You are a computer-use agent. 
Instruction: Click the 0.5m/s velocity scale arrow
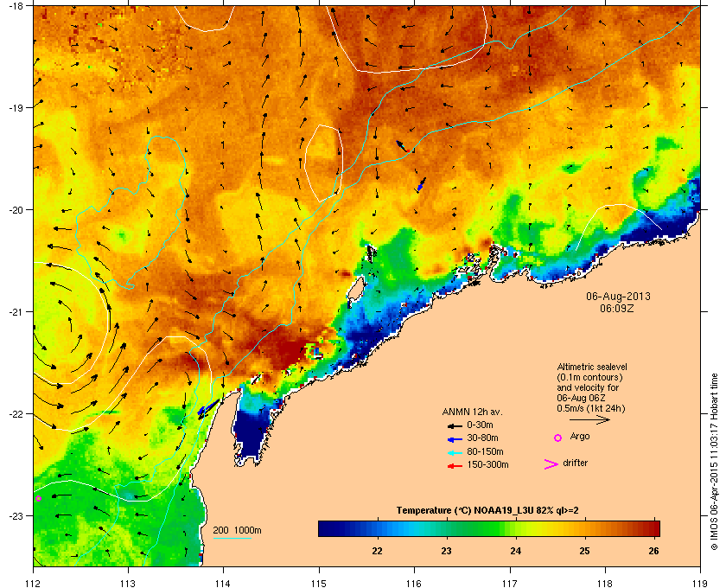pyautogui.click(x=589, y=419)
